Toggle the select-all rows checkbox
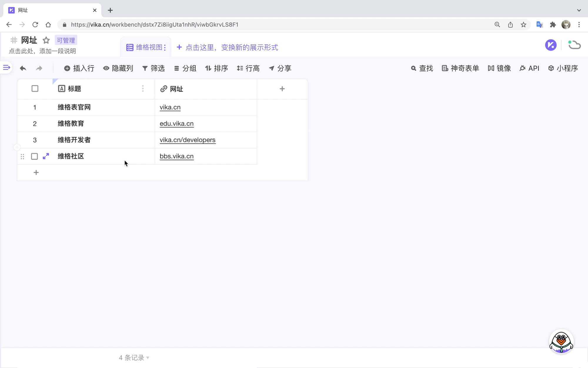This screenshot has width=588, height=368. (35, 89)
